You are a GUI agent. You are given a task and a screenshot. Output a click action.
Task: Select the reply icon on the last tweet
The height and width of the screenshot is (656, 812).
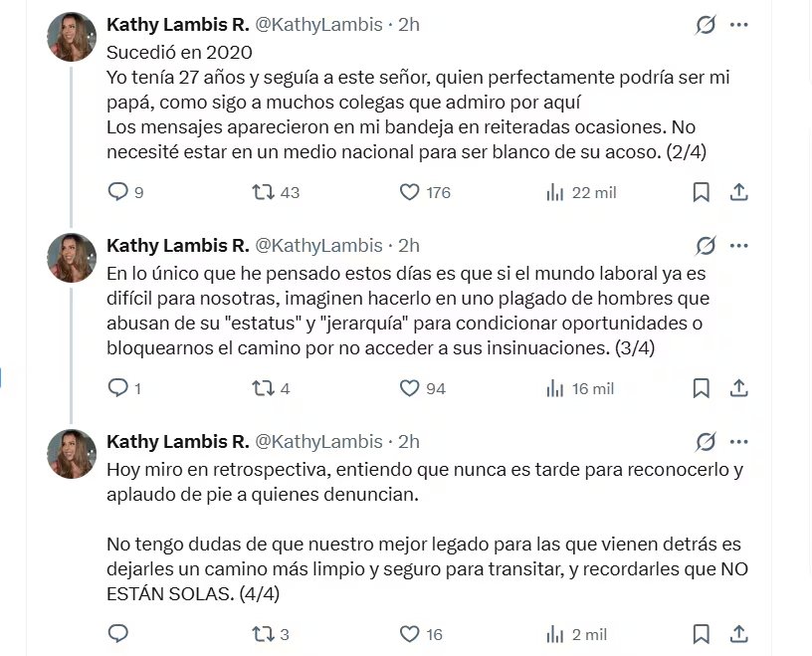click(117, 634)
